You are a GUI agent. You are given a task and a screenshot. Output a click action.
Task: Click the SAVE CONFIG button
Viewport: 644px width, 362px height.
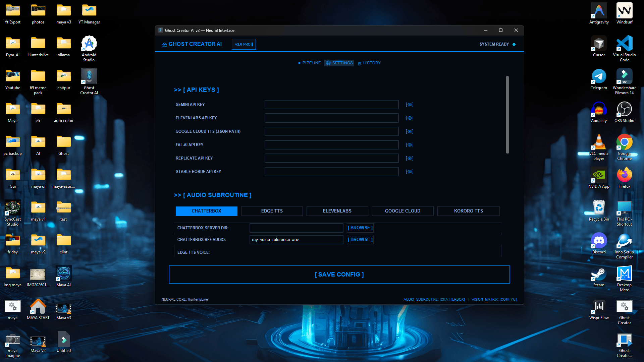click(x=339, y=274)
